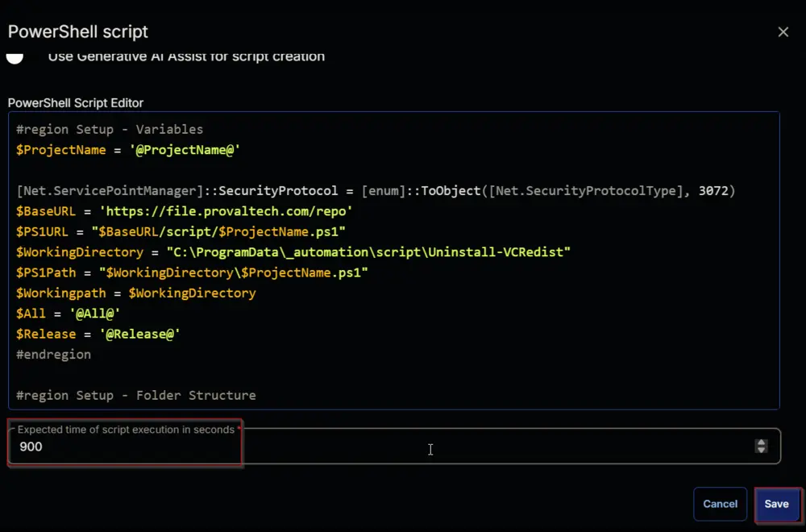Screen dimensions: 806x532
Task: Increase execution time with up arrow
Action: tap(762, 442)
